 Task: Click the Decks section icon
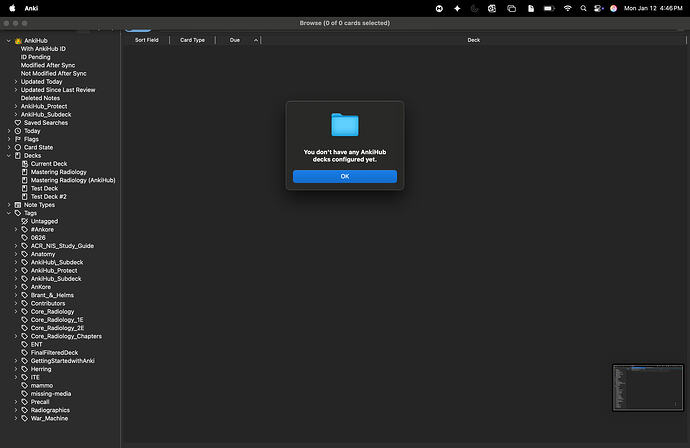click(x=18, y=155)
